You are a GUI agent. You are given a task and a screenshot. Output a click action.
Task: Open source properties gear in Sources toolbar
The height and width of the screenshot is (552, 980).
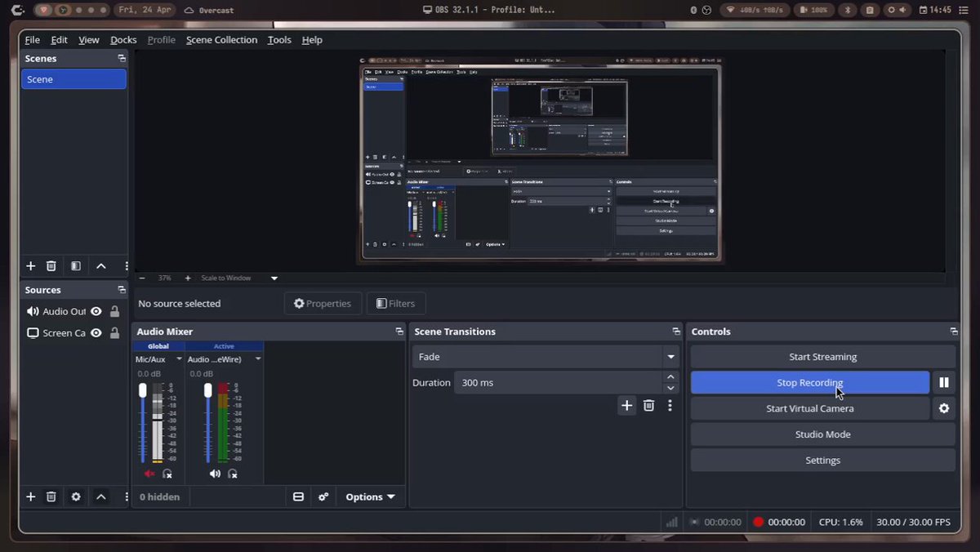point(76,496)
